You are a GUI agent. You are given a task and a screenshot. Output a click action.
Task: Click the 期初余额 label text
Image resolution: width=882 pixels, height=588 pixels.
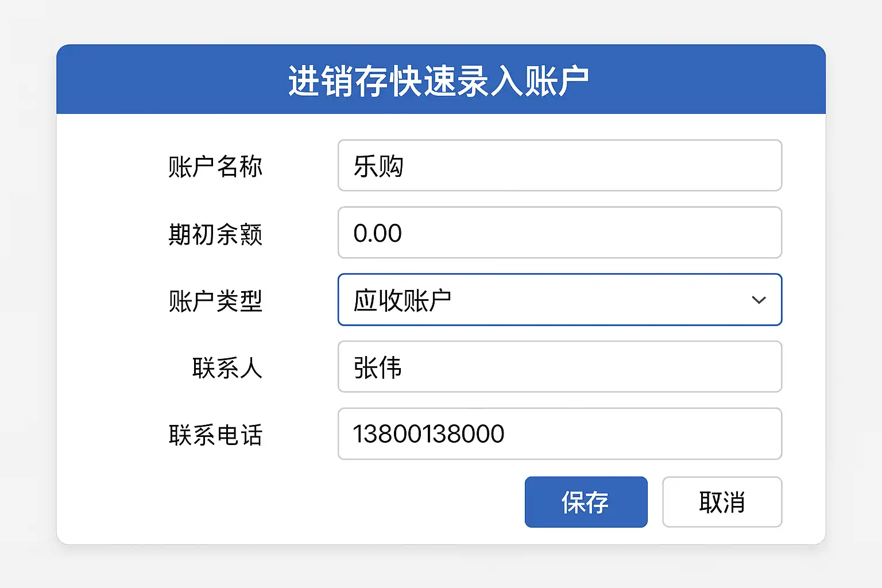pos(215,234)
